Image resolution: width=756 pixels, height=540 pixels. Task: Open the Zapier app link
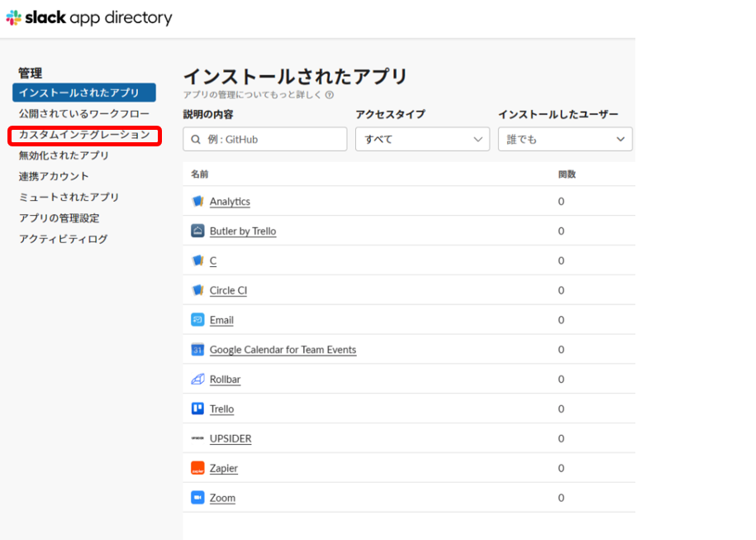pyautogui.click(x=224, y=468)
